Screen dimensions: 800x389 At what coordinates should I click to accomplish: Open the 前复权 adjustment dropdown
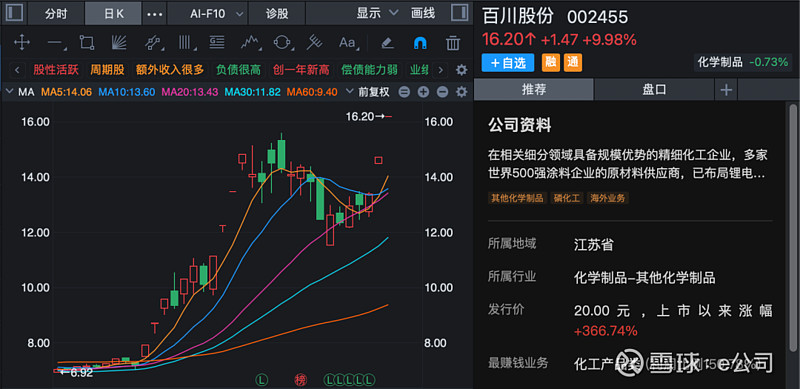point(368,92)
